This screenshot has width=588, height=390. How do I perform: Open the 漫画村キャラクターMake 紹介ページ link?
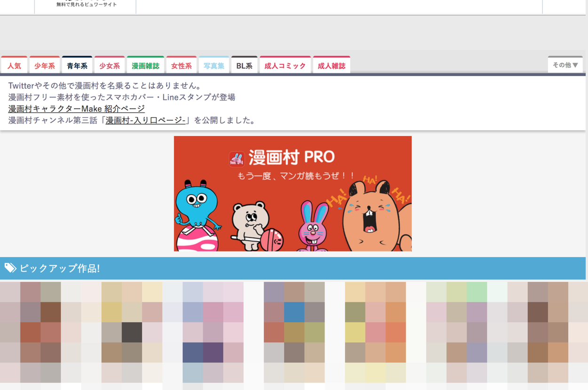click(76, 109)
